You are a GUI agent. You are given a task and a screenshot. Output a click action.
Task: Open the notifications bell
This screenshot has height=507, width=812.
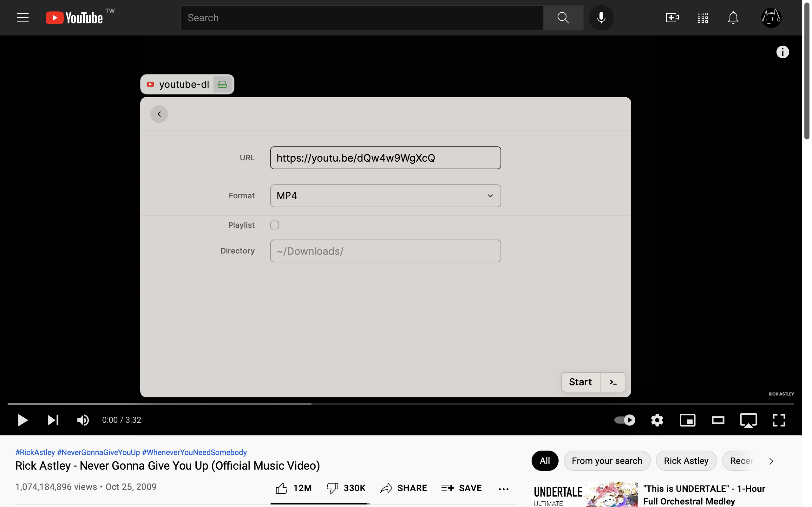tap(733, 17)
